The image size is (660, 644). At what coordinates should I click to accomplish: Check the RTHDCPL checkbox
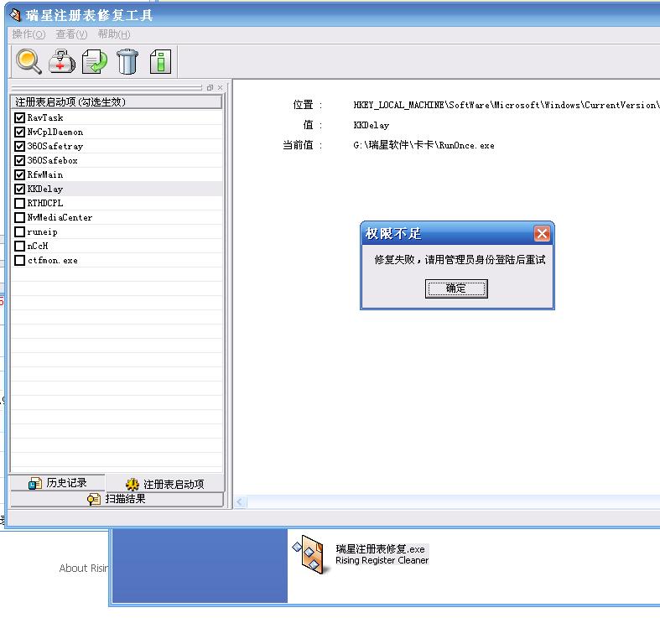pyautogui.click(x=19, y=203)
